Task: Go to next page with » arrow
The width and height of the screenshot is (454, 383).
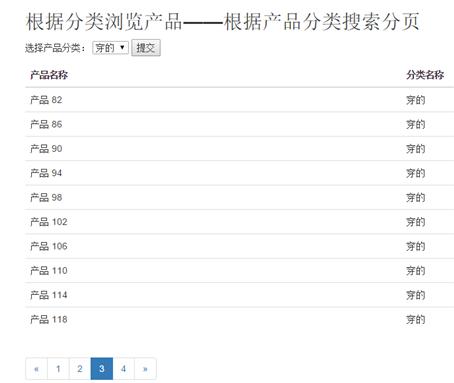Action: click(x=145, y=369)
